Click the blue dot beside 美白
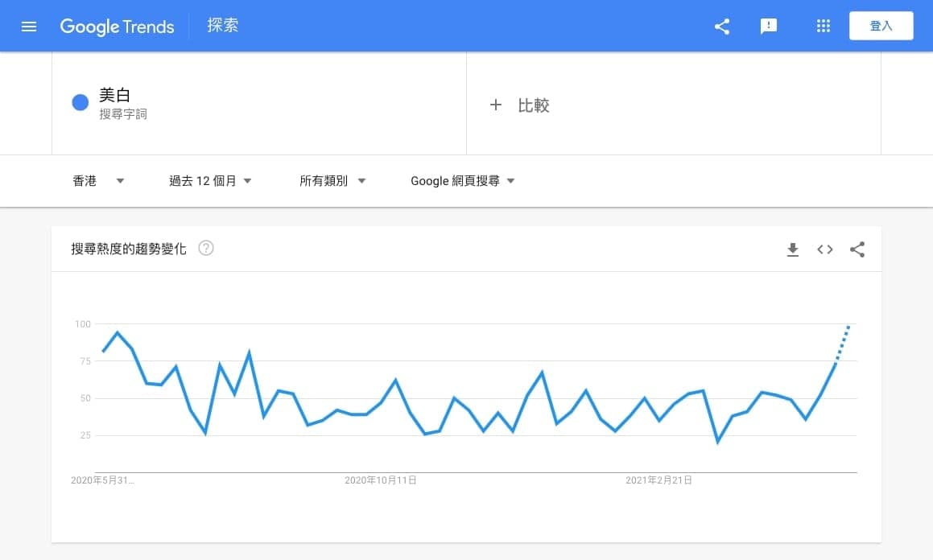This screenshot has width=933, height=560. (x=81, y=102)
